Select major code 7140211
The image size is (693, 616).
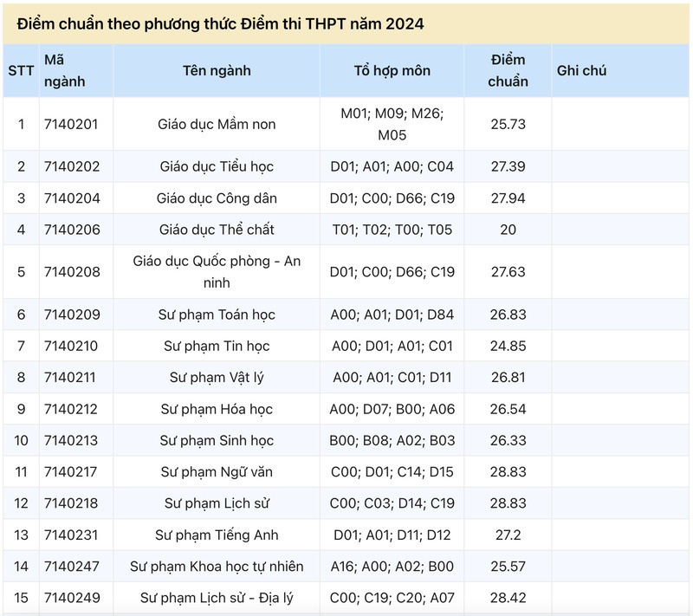pyautogui.click(x=70, y=378)
